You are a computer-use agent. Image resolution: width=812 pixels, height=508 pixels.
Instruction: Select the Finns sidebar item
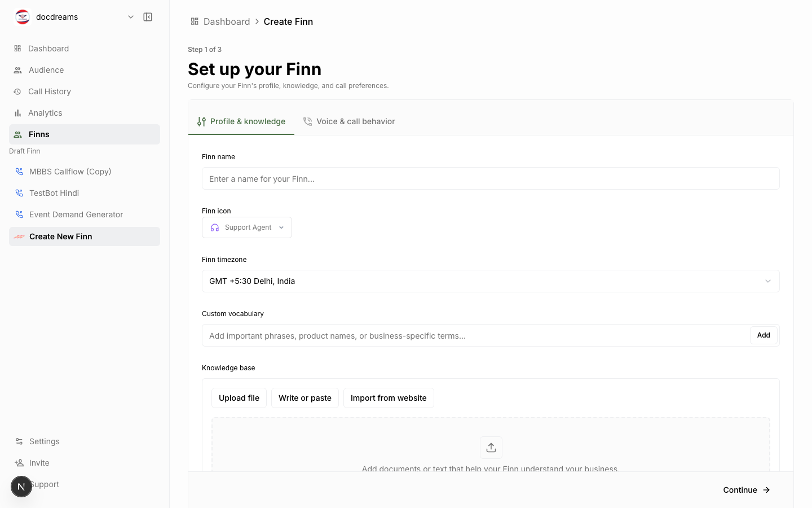point(85,134)
